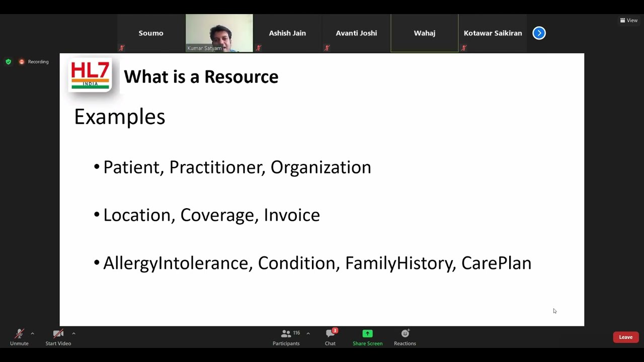Click muted mic icon on Ashish Jain tile
The image size is (644, 362).
point(259,48)
